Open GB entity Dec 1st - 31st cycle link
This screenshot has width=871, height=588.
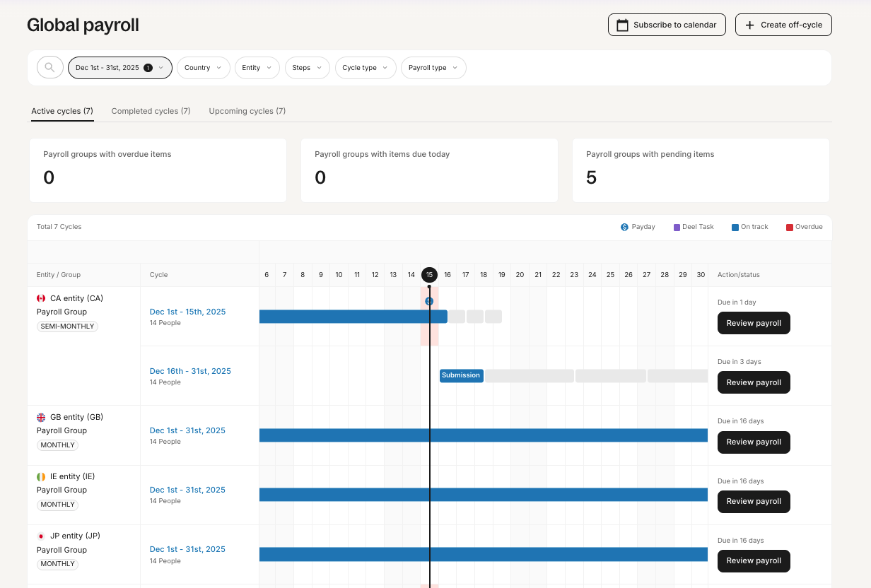click(187, 430)
